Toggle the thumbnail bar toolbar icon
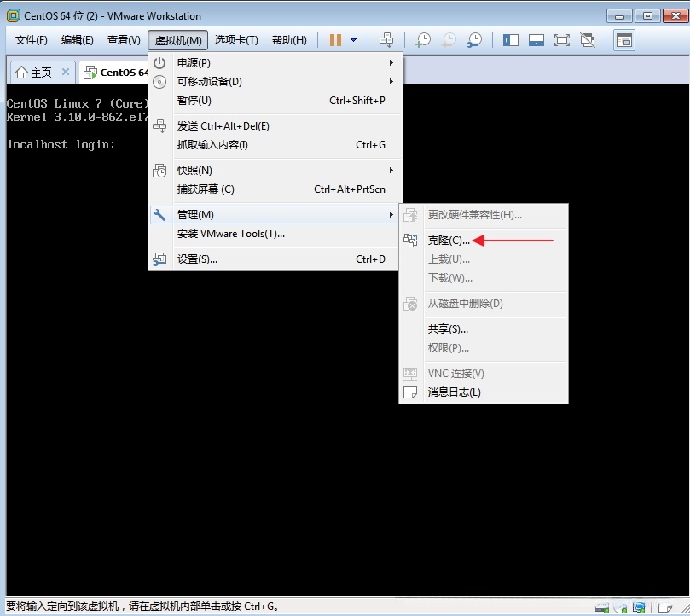 [536, 40]
